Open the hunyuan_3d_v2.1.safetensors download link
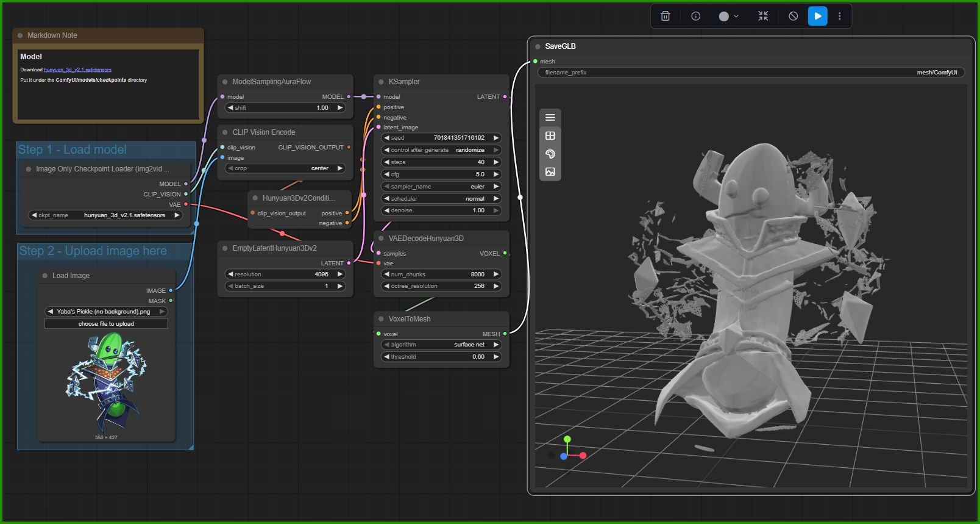Image resolution: width=980 pixels, height=524 pixels. [77, 70]
